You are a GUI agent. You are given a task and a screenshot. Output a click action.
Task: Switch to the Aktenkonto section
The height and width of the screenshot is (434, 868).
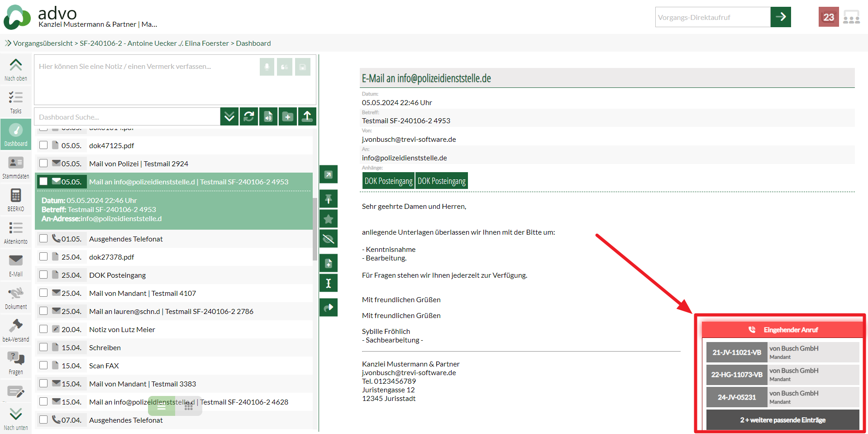point(16,232)
